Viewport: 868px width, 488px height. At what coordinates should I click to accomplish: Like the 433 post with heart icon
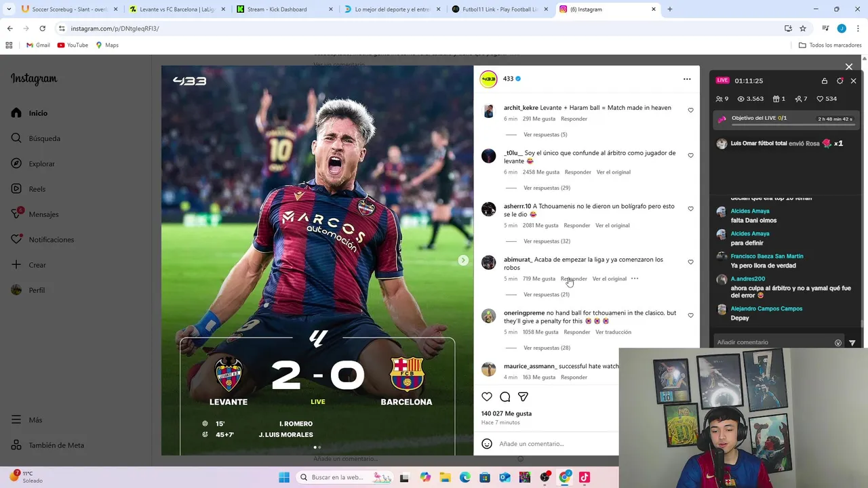coord(487,396)
